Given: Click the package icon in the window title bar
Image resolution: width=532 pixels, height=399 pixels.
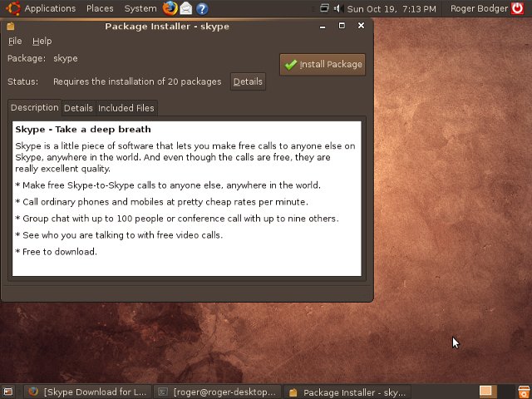Looking at the screenshot, I should 11,26.
